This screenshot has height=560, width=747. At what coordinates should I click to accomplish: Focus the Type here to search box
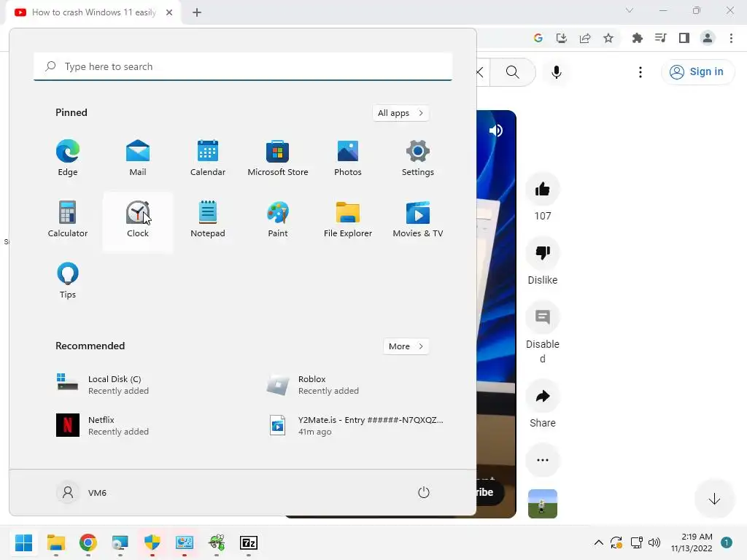pyautogui.click(x=243, y=66)
